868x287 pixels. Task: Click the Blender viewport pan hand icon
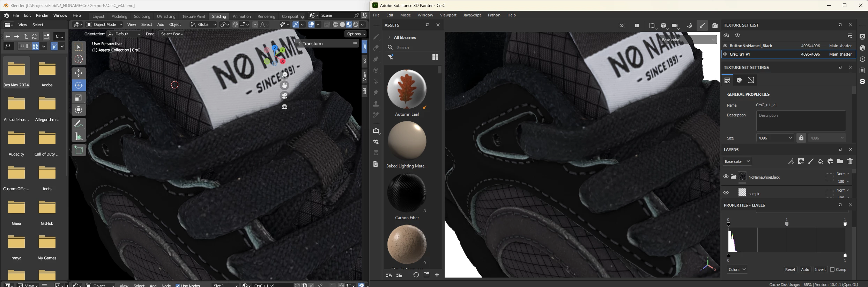pos(284,85)
